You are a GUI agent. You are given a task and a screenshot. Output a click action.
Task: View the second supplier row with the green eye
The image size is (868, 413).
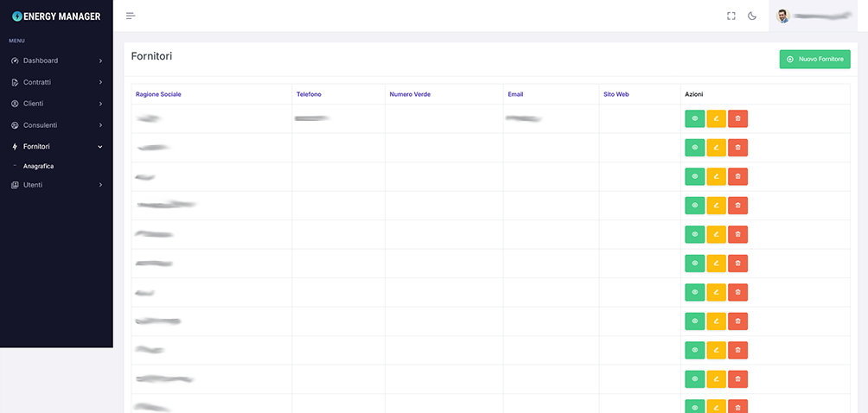pos(695,148)
